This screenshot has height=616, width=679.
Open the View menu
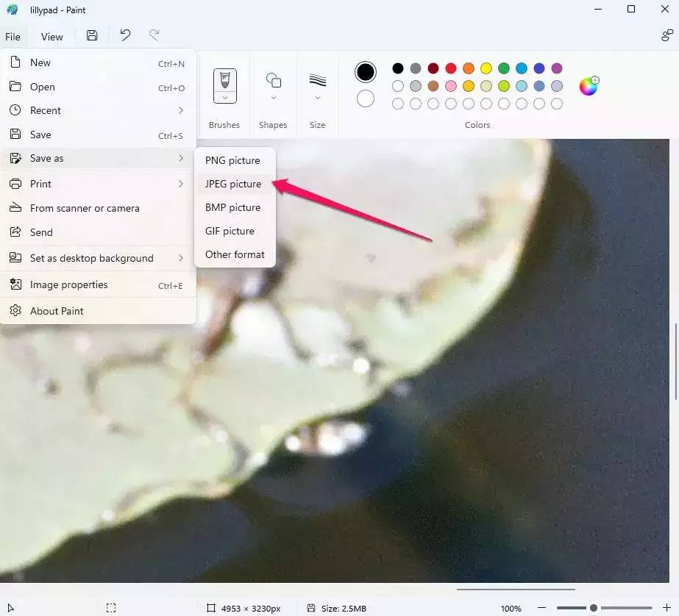coord(51,37)
